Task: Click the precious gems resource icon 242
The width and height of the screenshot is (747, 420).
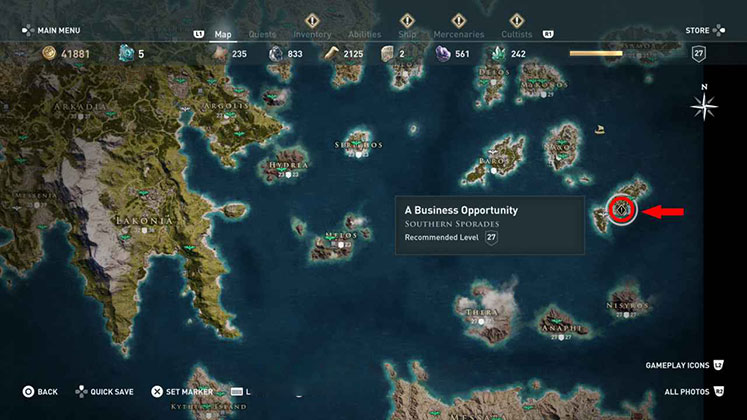Action: (x=498, y=54)
